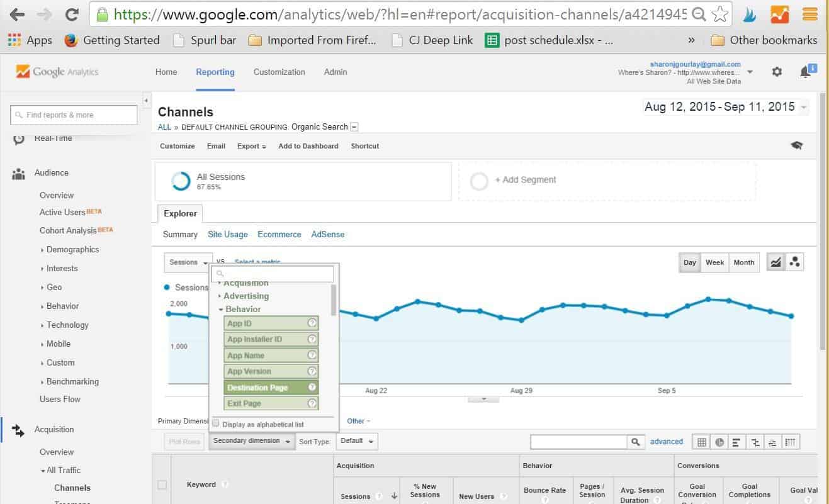The width and height of the screenshot is (829, 504).
Task: Enable Display as alphabetical list checkbox
Action: pyautogui.click(x=216, y=424)
